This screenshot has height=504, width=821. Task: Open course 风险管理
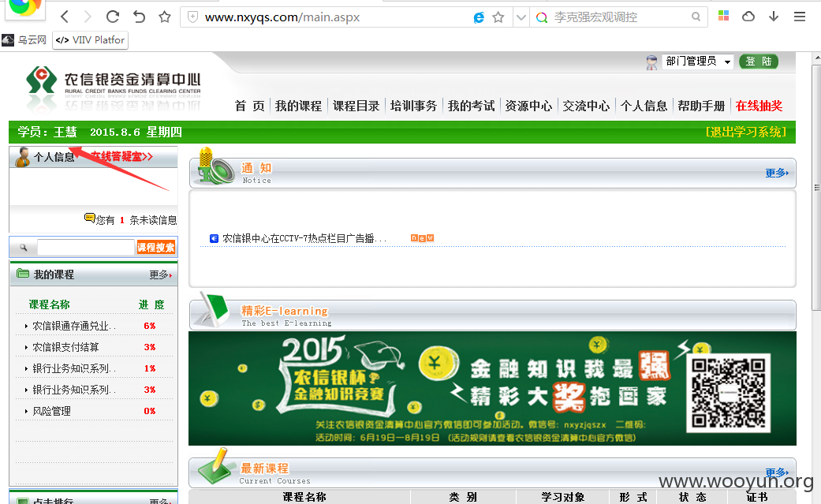coord(52,411)
